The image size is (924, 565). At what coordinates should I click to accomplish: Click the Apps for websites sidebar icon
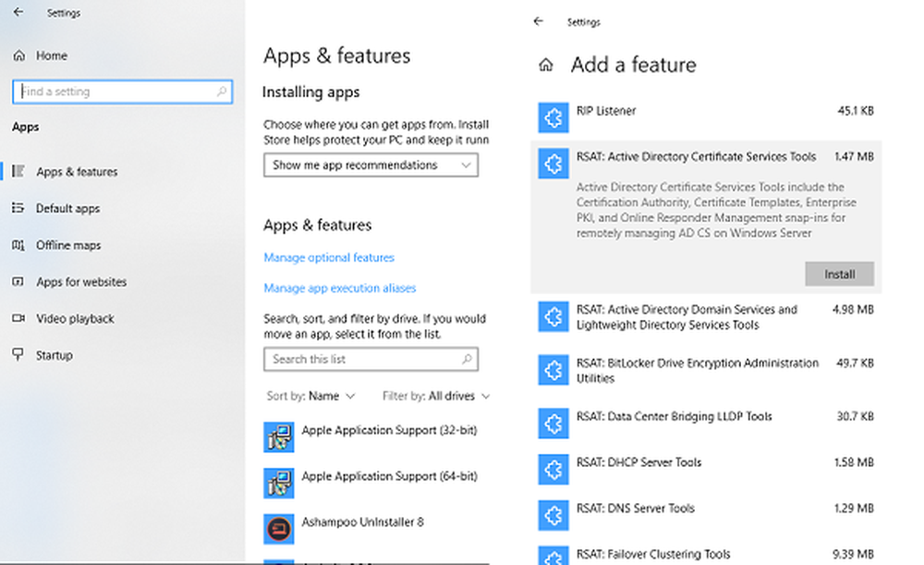pos(18,281)
